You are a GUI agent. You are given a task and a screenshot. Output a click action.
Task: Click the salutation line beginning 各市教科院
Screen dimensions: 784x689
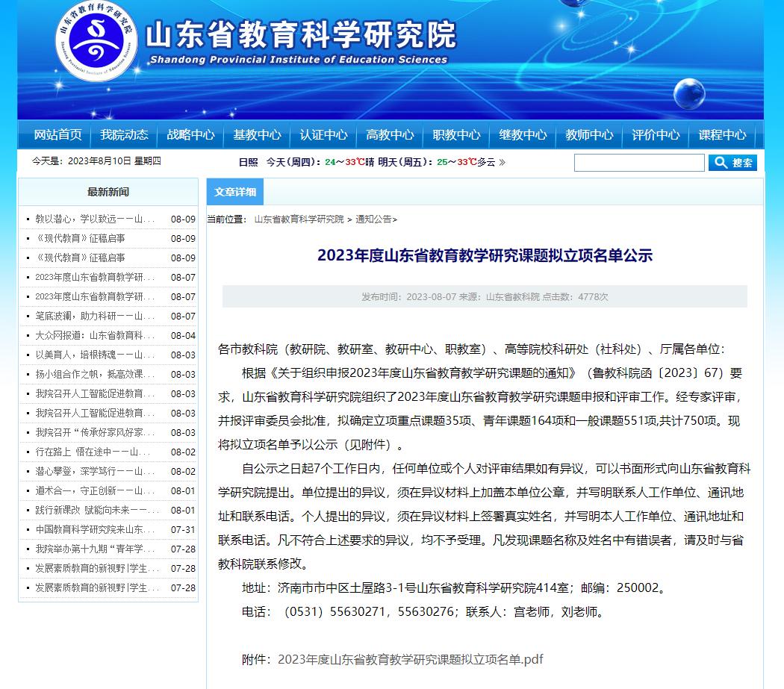[471, 349]
